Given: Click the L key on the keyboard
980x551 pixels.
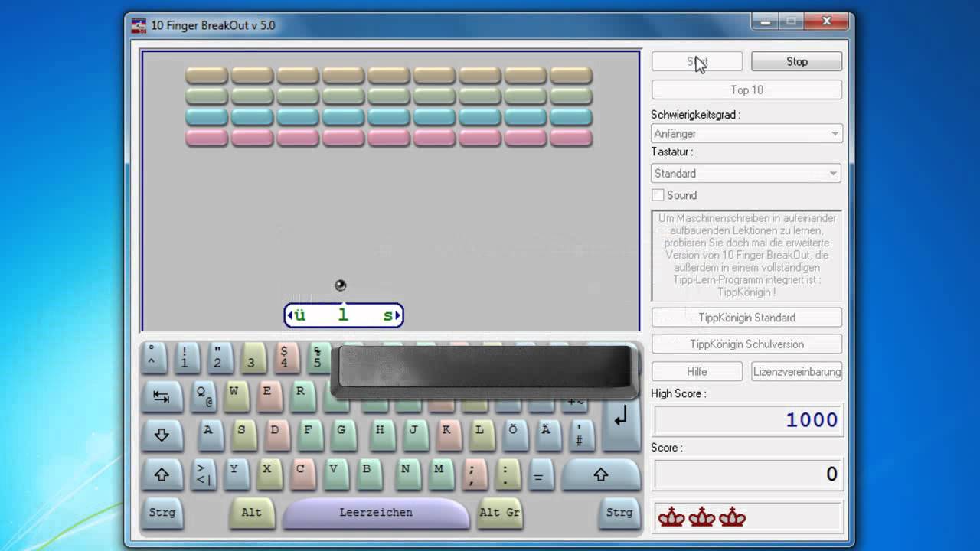Looking at the screenshot, I should [x=482, y=435].
